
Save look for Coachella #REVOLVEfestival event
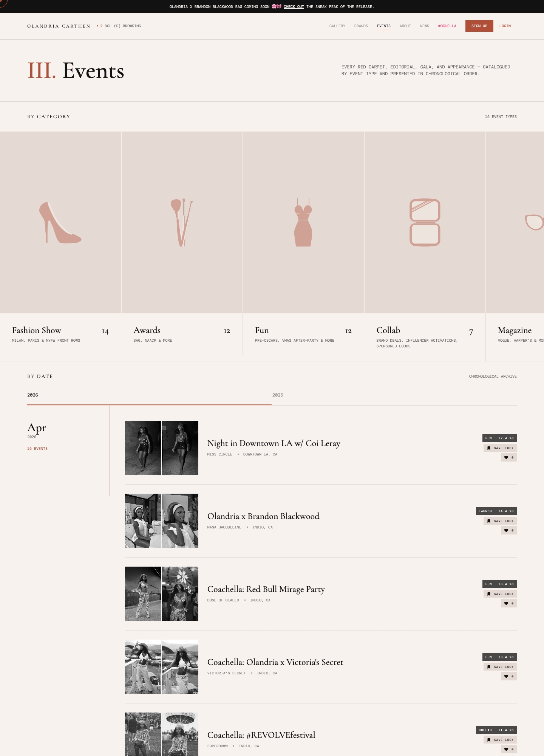pos(500,740)
